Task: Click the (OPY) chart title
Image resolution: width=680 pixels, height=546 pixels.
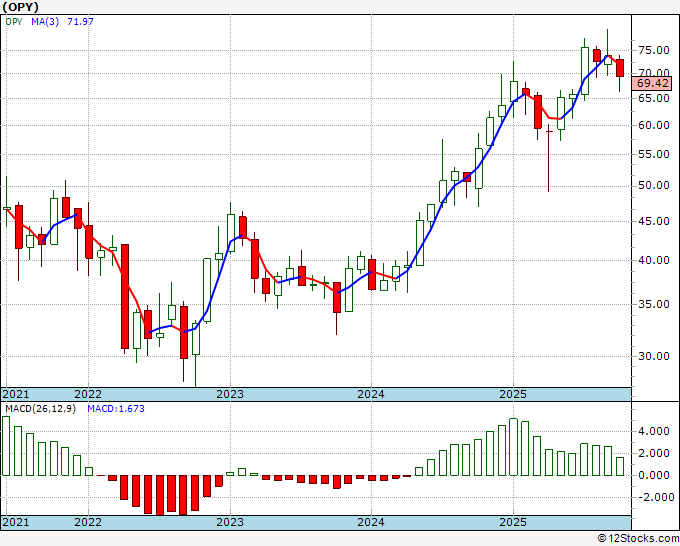Action: [x=21, y=7]
